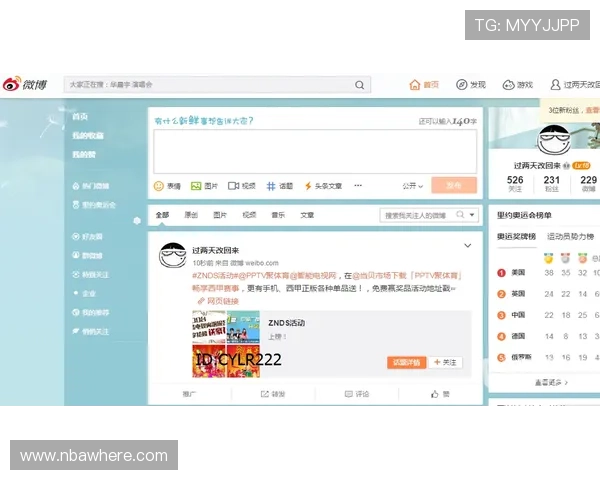
Task: Select 首页 in left sidebar
Action: pyautogui.click(x=80, y=117)
